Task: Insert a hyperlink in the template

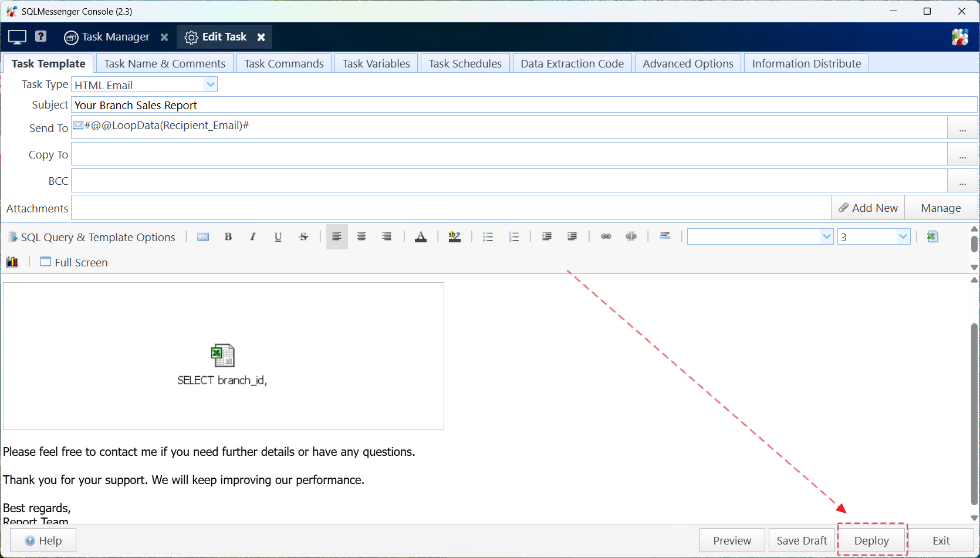Action: click(606, 236)
